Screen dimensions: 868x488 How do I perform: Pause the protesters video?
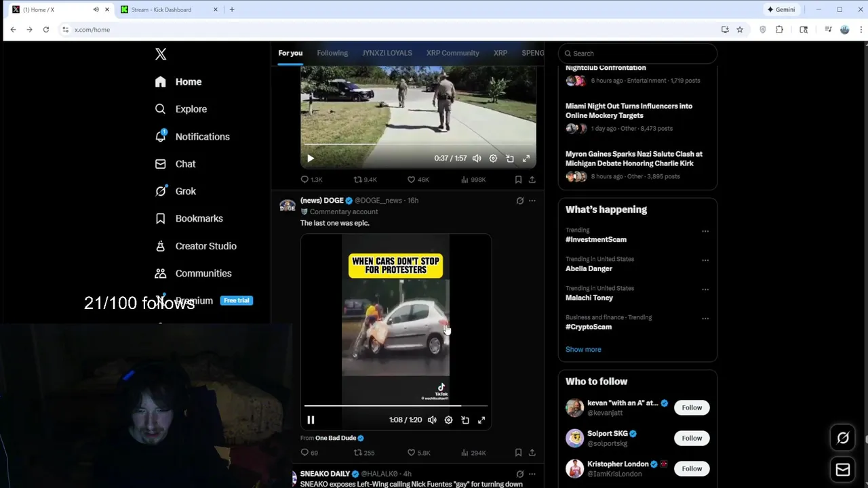pyautogui.click(x=311, y=420)
